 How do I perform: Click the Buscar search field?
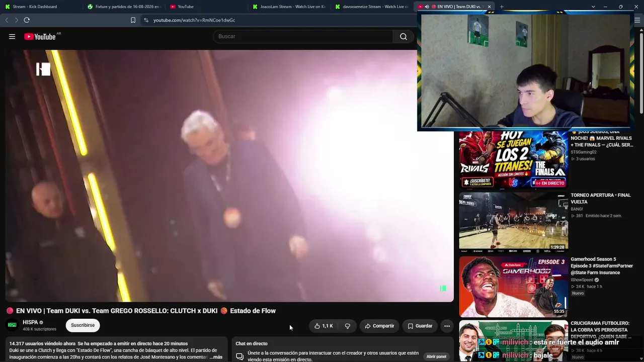(303, 37)
